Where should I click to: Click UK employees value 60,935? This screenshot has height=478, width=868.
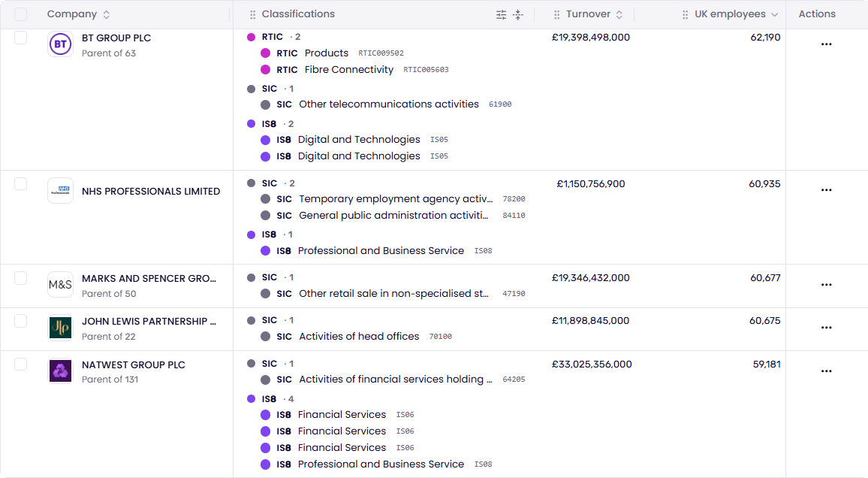coord(764,184)
